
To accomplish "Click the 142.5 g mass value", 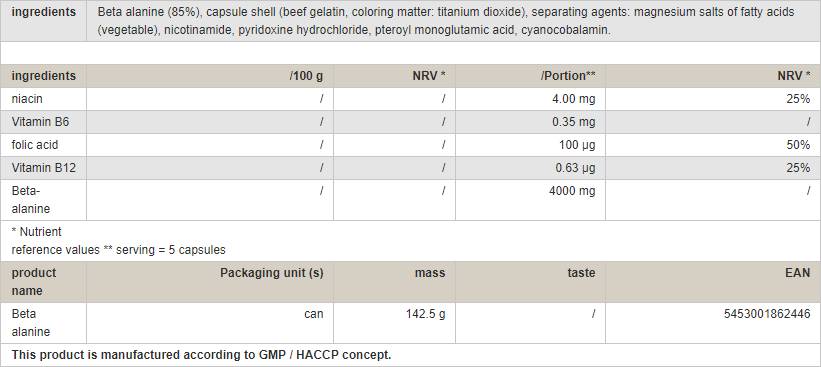I will (x=426, y=314).
